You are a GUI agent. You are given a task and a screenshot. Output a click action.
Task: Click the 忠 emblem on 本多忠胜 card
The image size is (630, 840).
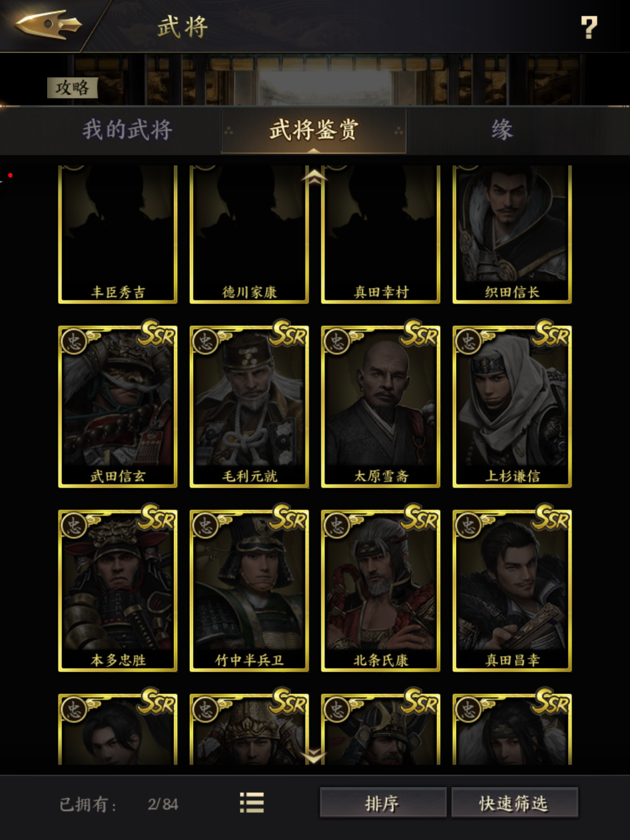[74, 525]
